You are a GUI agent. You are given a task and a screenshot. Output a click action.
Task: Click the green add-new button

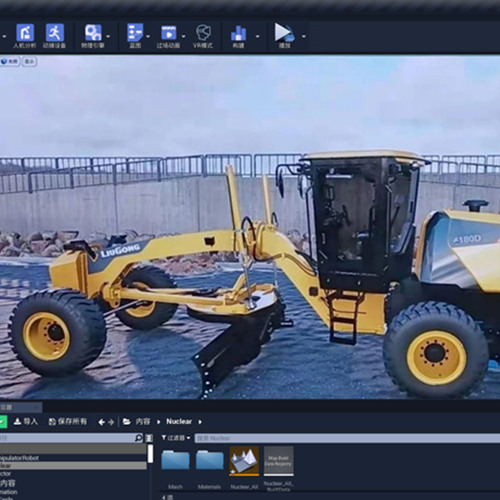click(x=3, y=422)
